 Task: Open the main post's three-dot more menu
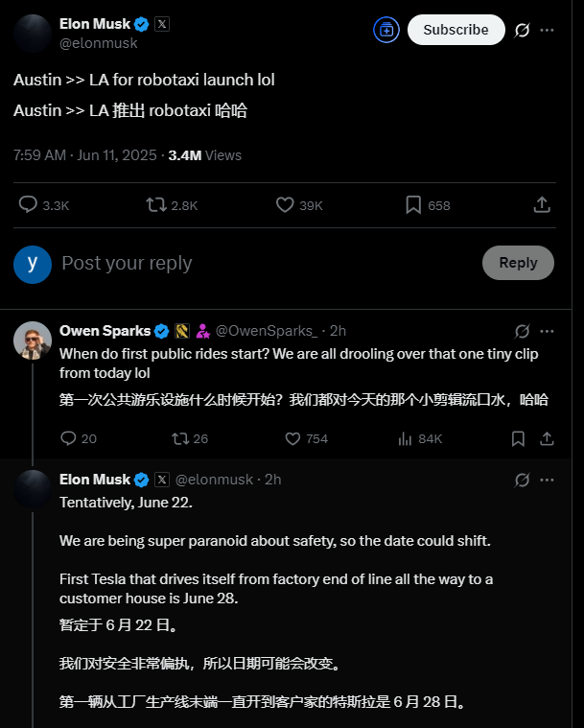point(548,30)
